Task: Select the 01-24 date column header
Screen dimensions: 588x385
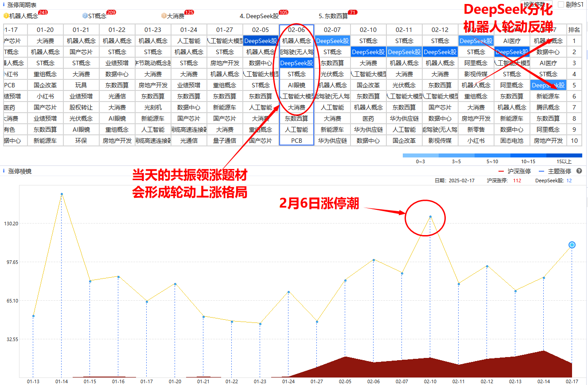Action: point(189,30)
